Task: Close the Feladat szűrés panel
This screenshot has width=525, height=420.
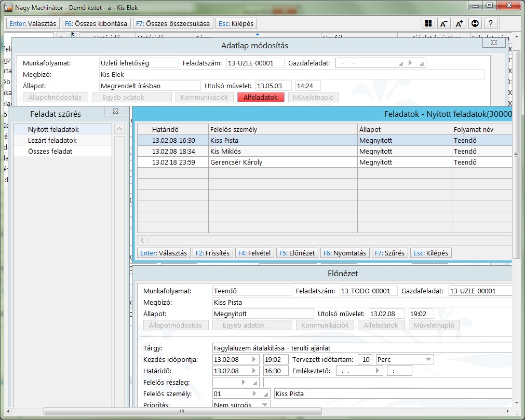Action: click(116, 111)
